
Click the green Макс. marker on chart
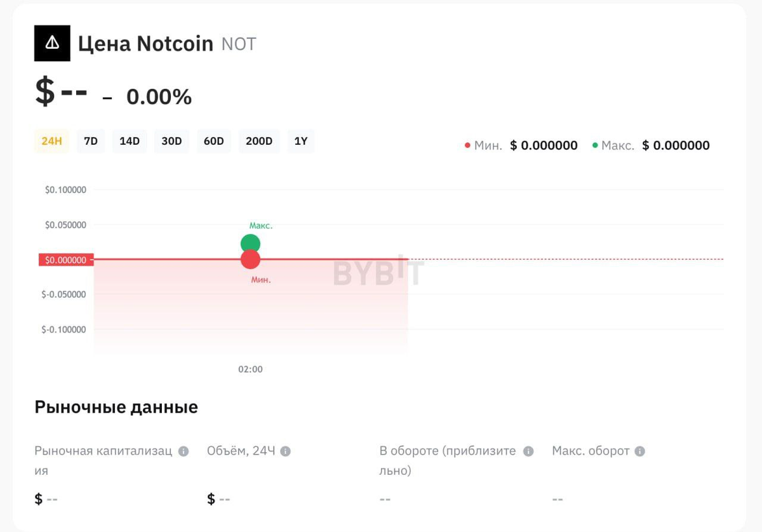click(250, 243)
